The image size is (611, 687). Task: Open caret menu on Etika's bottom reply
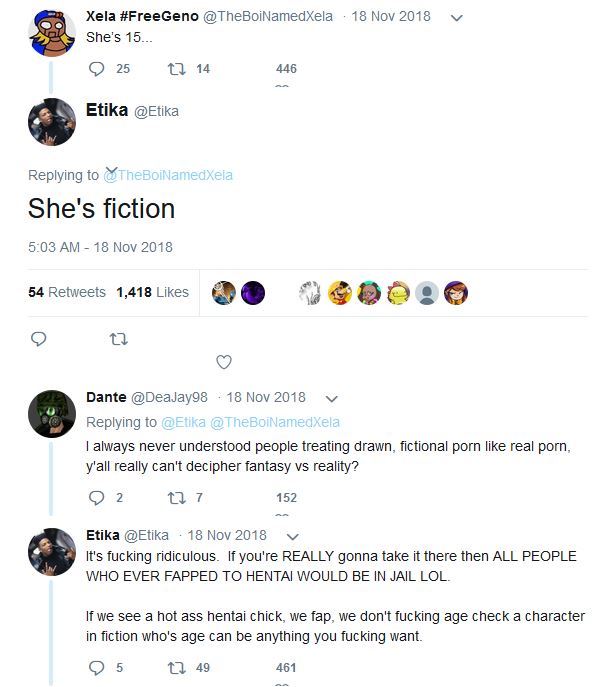[292, 536]
